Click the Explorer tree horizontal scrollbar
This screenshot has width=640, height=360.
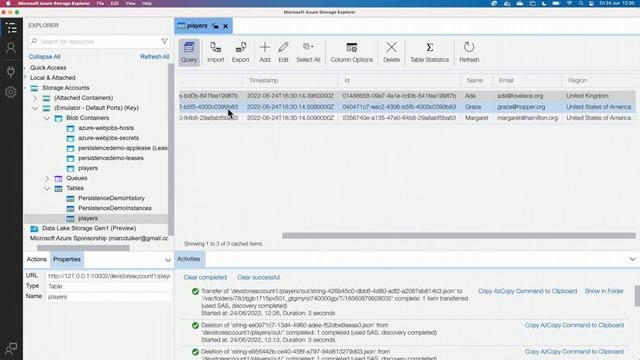(x=83, y=248)
